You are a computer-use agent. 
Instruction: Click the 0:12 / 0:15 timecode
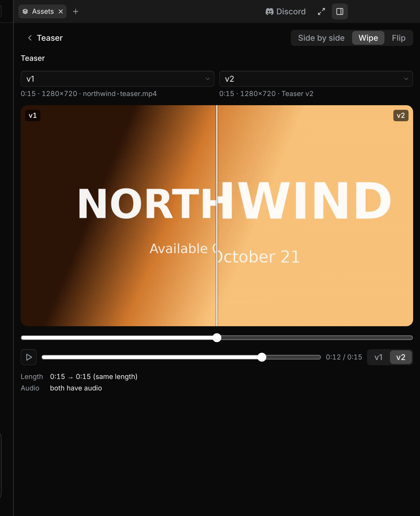pyautogui.click(x=344, y=357)
